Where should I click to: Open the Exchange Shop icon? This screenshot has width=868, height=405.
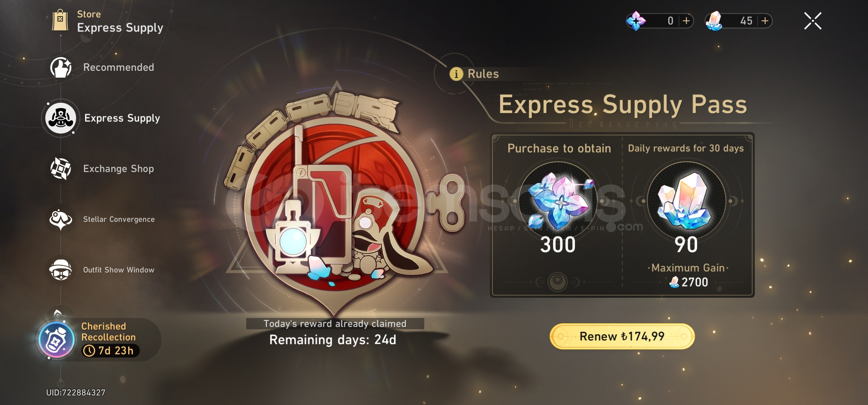click(61, 169)
